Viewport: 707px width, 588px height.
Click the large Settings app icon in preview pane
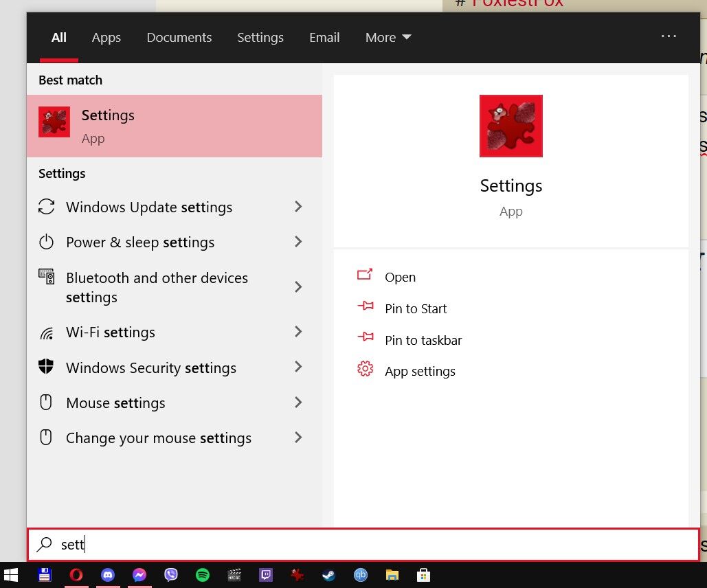click(511, 126)
